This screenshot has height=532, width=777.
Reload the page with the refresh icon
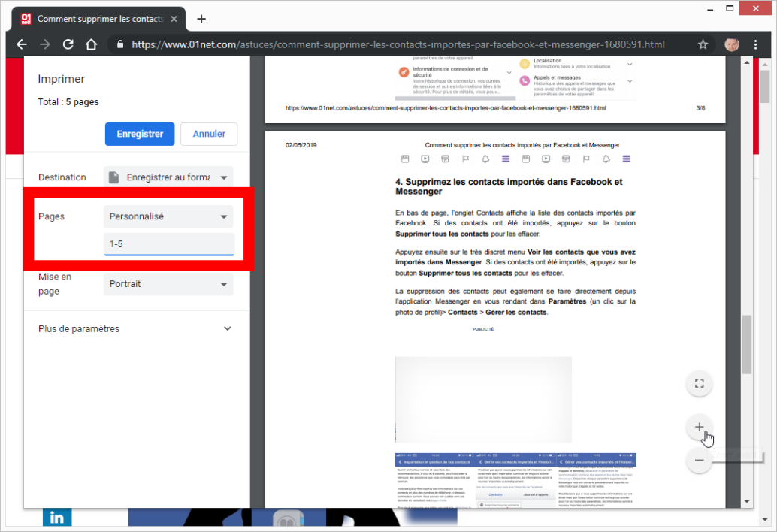point(68,44)
